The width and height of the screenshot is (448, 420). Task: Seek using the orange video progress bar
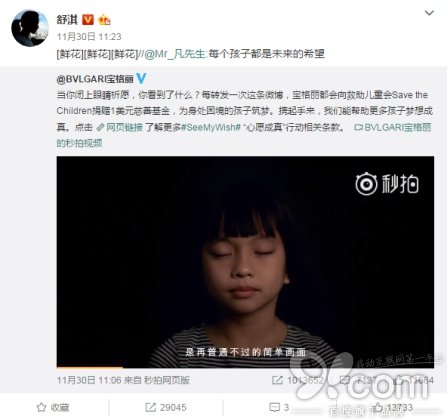pos(245,367)
